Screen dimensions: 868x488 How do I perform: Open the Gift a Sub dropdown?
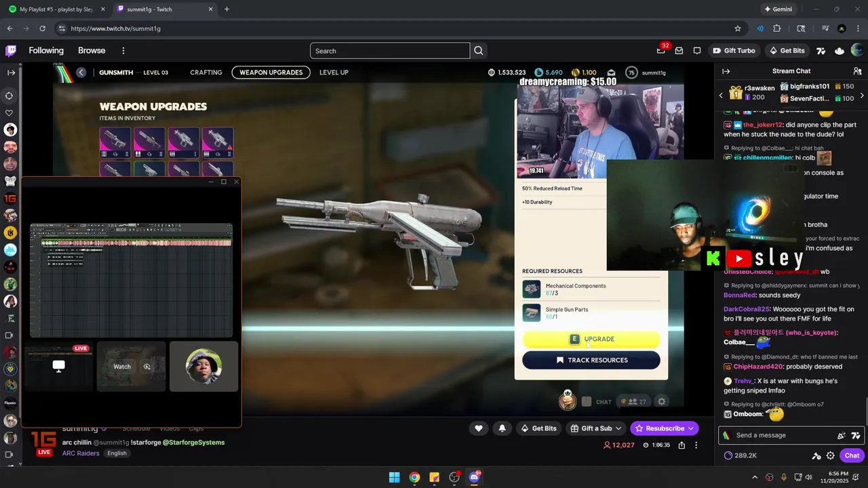pyautogui.click(x=596, y=428)
